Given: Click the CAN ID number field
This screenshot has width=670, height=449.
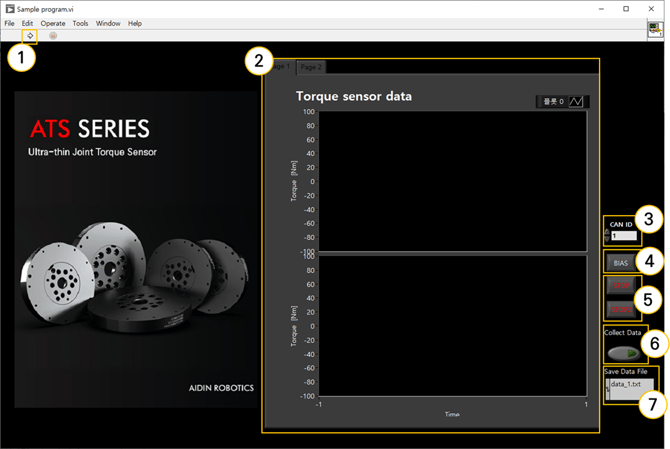Looking at the screenshot, I should pos(622,236).
